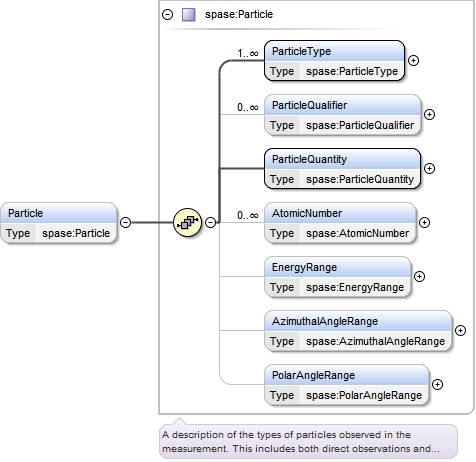Expand the PolarAngleRange plus icon
Image resolution: width=476 pixels, height=462 pixels.
[x=437, y=385]
